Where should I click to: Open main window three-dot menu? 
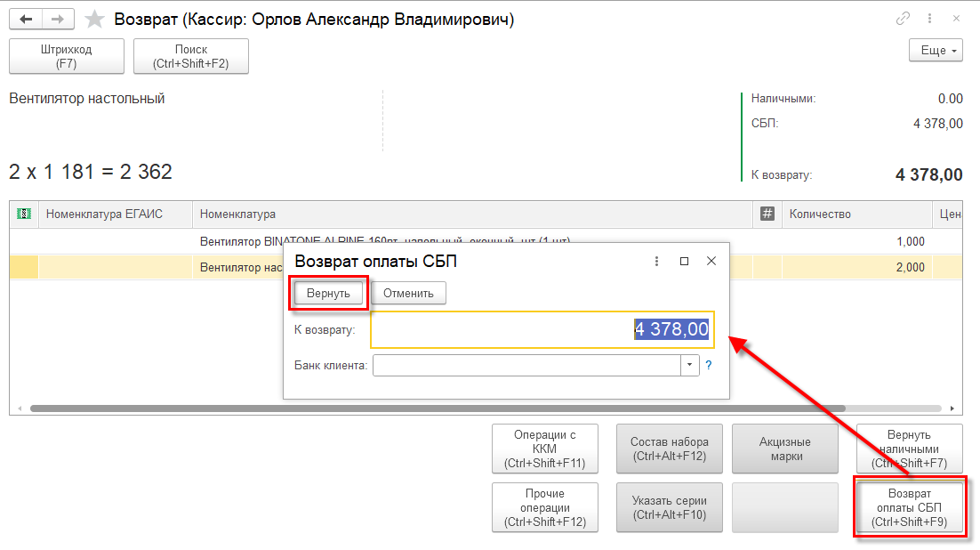pyautogui.click(x=929, y=19)
